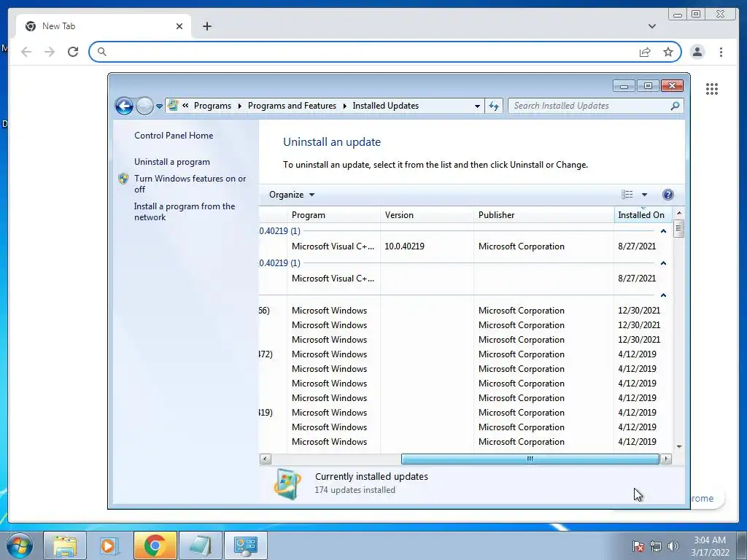Viewport: 747px width, 560px height.
Task: Switch to Chrome in the taskbar
Action: 155,545
